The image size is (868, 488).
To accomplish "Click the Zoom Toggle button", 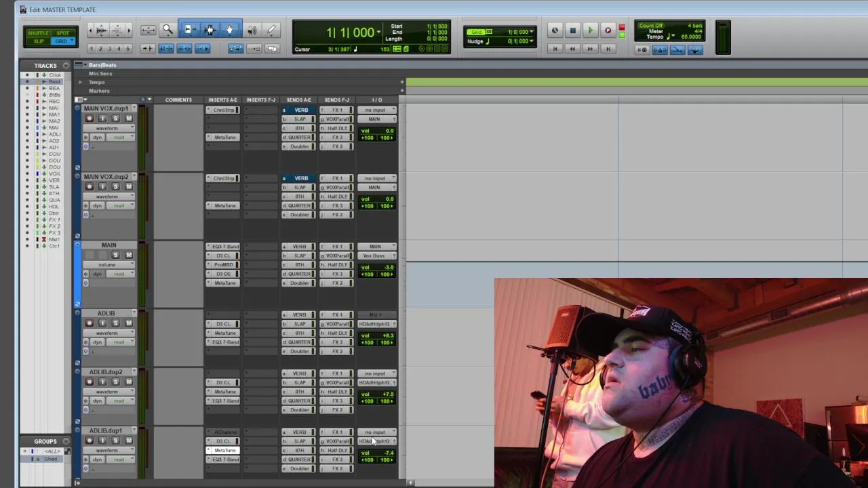I will [x=148, y=30].
